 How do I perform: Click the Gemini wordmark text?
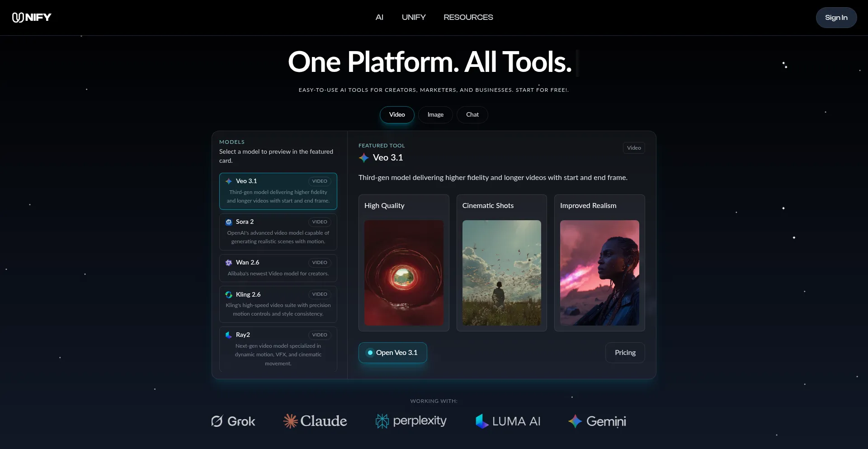coord(606,421)
